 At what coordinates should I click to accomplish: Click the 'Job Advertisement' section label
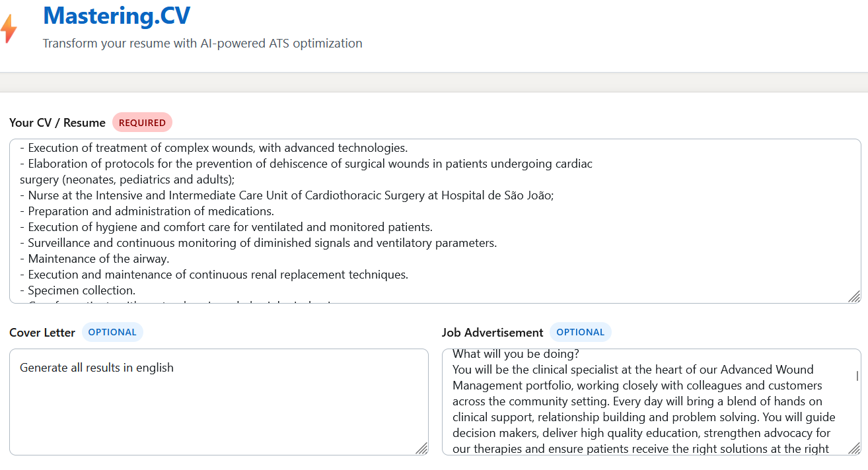491,332
